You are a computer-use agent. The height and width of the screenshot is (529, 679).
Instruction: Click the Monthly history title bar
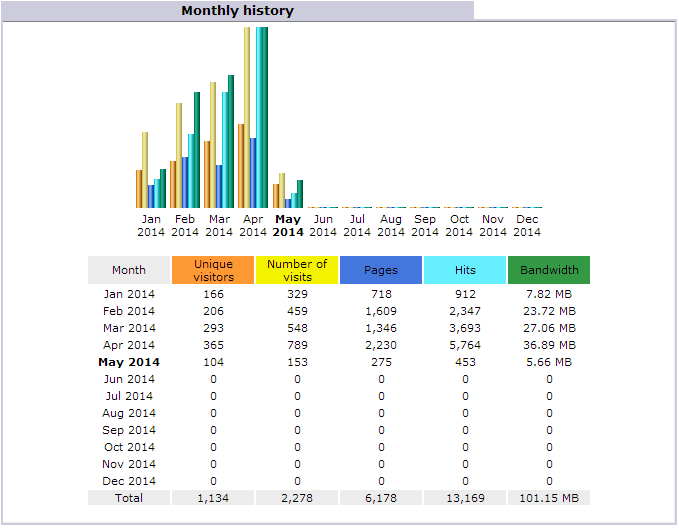pos(237,11)
